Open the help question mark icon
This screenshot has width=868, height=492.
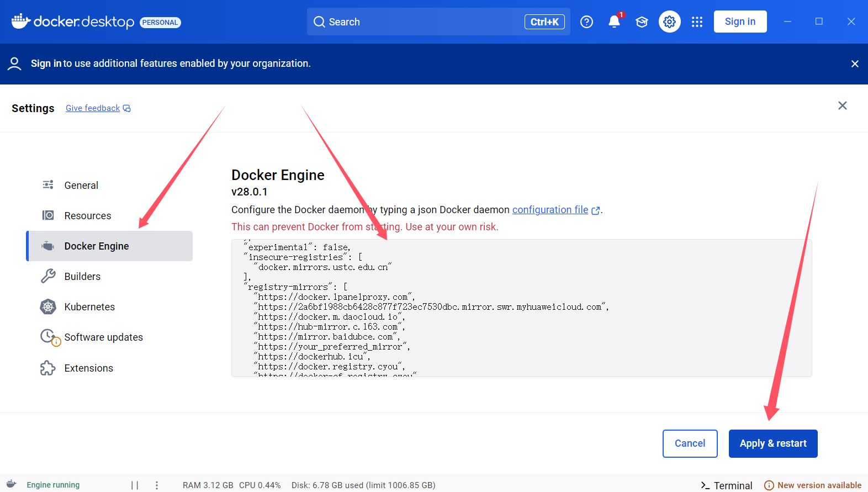pos(586,22)
